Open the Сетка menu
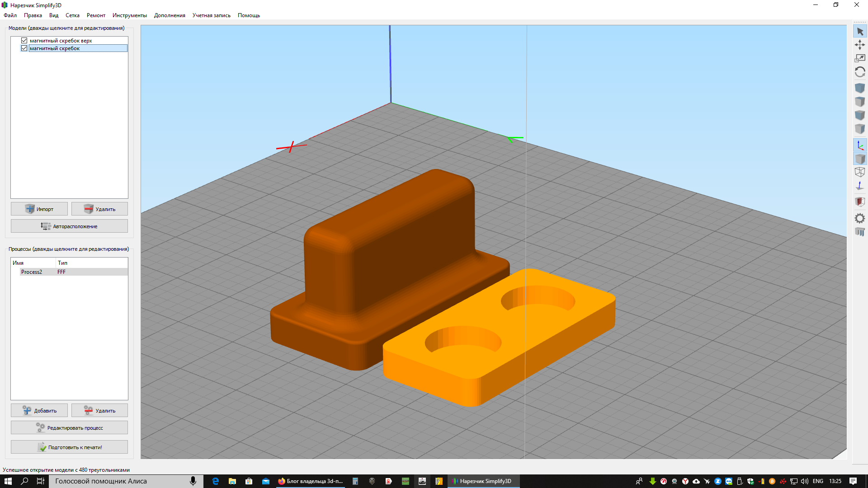 [x=72, y=15]
